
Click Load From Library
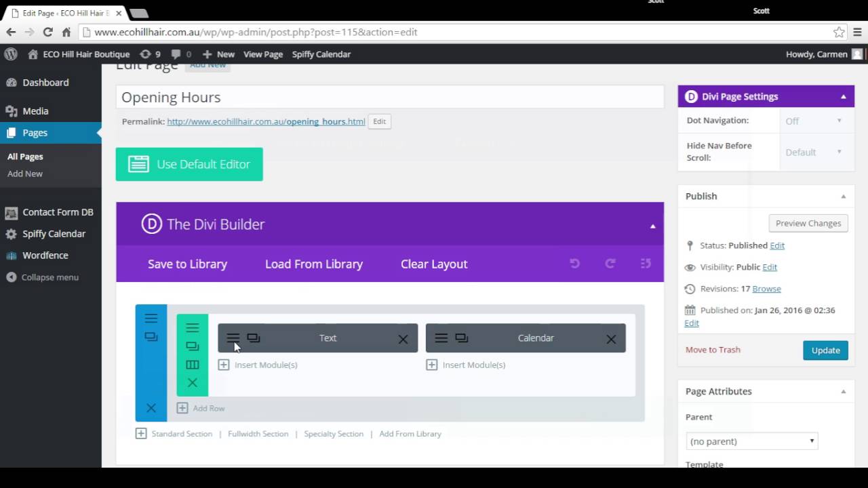(314, 264)
